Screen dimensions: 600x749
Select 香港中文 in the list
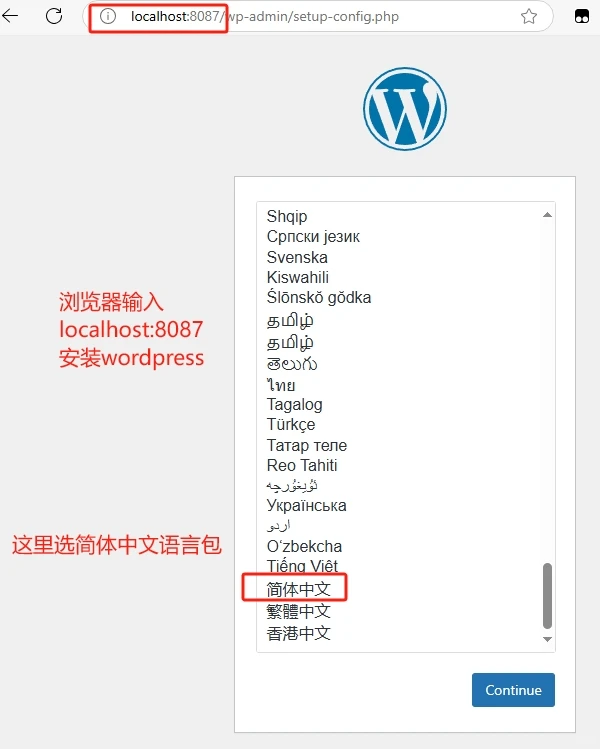tap(298, 633)
